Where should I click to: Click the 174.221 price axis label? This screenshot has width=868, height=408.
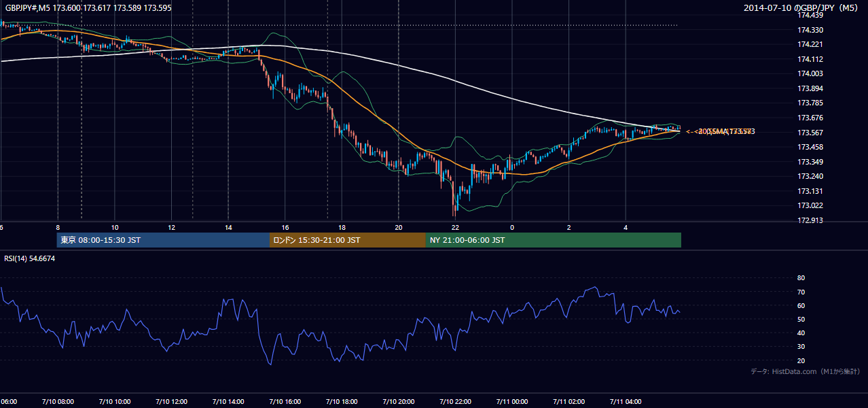(810, 44)
